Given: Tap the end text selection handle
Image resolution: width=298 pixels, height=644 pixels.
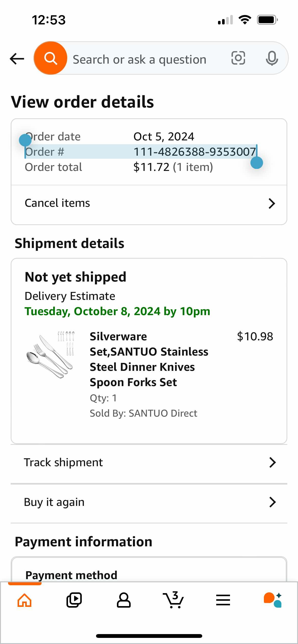Looking at the screenshot, I should [257, 163].
